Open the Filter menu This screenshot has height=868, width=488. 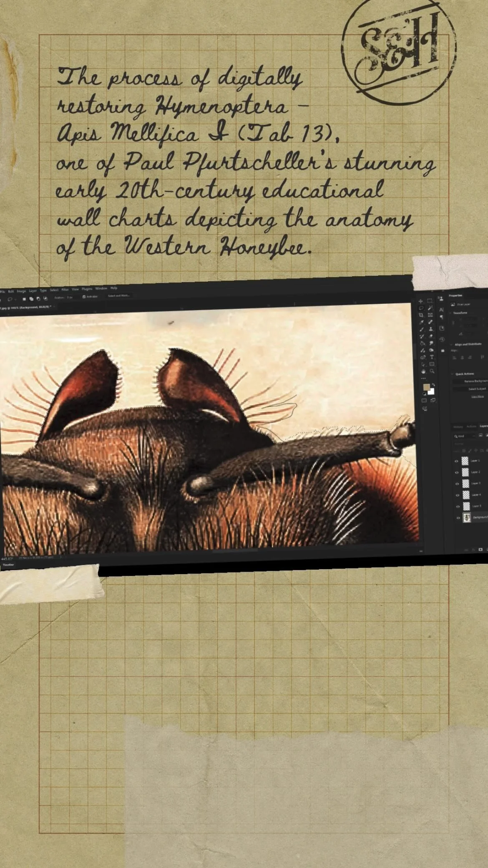(x=65, y=290)
